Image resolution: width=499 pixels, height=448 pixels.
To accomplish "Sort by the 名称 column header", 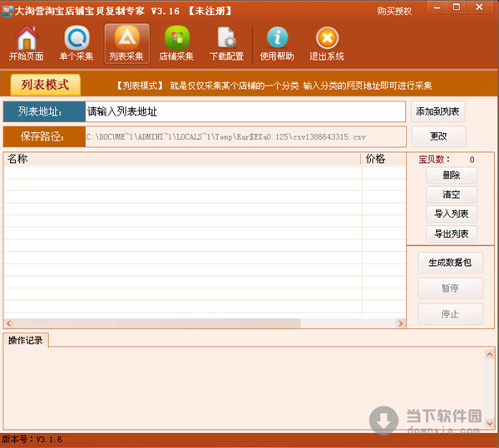I will pos(182,159).
